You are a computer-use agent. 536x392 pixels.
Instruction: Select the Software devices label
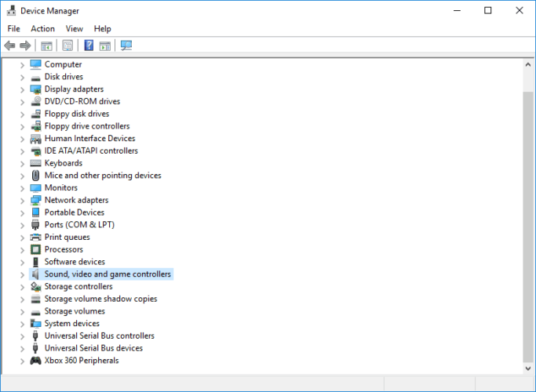[75, 262]
